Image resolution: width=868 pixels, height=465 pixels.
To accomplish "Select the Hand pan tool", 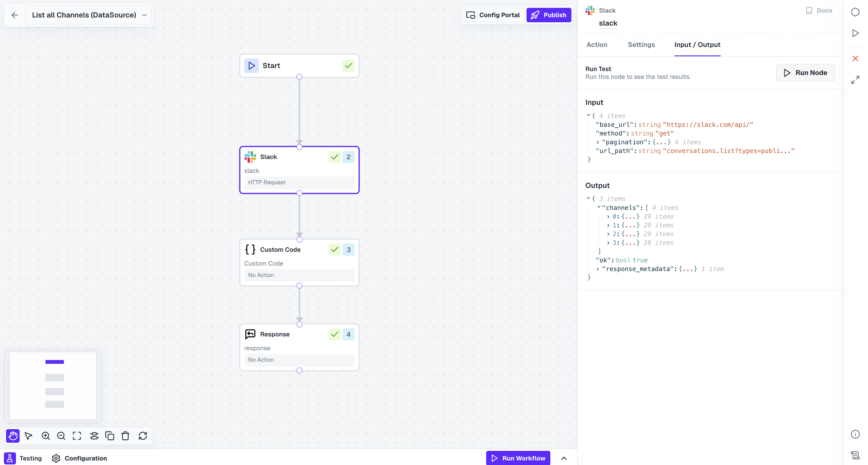I will 12,436.
